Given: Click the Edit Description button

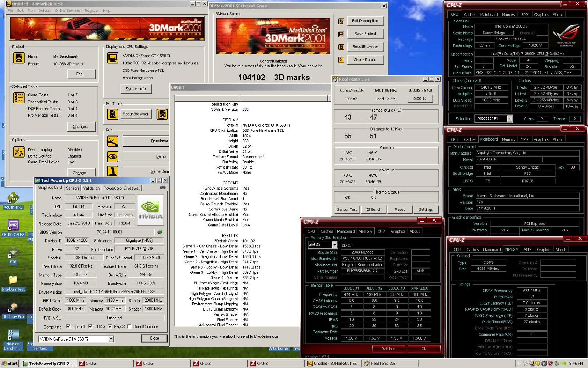Looking at the screenshot, I should click(x=365, y=21).
